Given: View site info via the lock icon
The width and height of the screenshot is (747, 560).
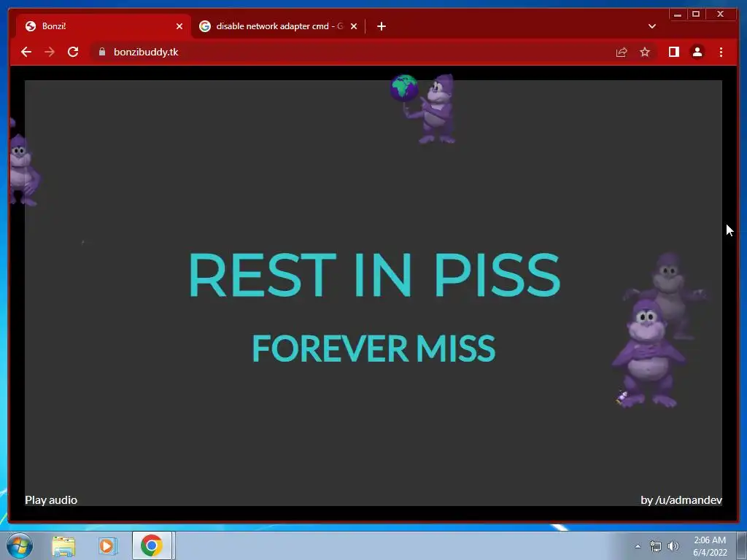Looking at the screenshot, I should 102,52.
